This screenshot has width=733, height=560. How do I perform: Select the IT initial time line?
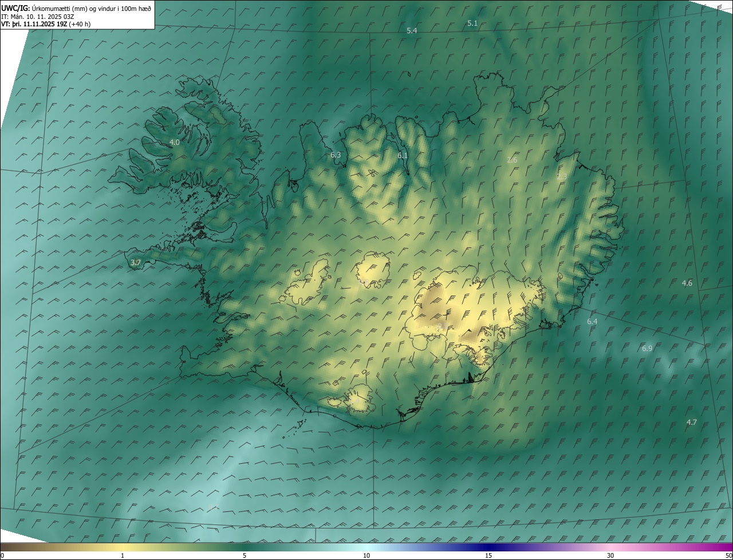tap(38, 17)
